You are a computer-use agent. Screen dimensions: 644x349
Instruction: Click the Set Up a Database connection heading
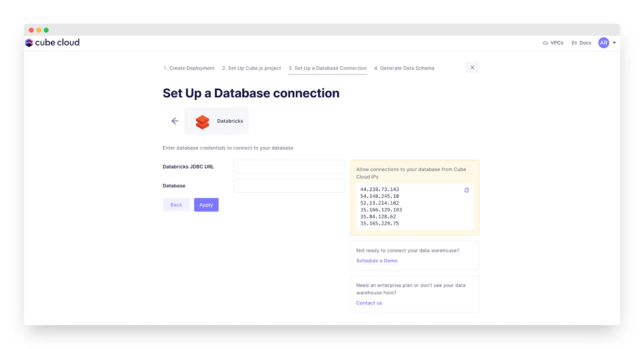click(251, 93)
